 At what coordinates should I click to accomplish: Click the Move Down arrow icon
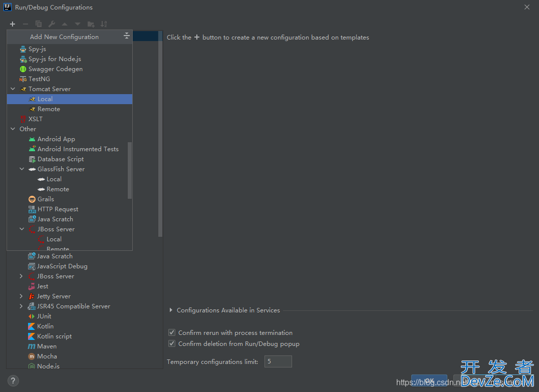pos(78,24)
